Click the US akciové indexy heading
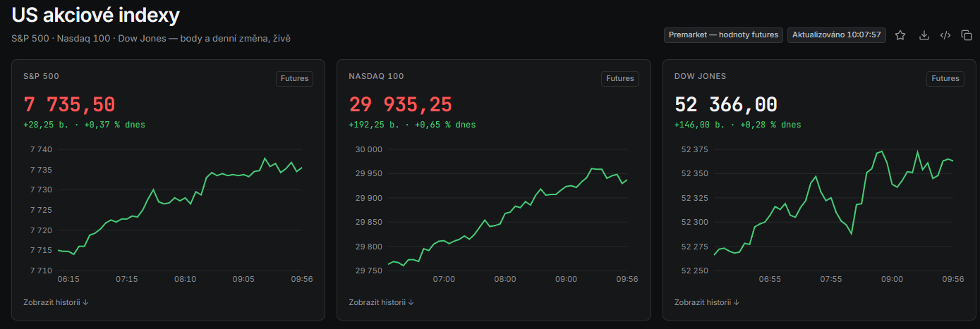The width and height of the screenshot is (980, 329). pos(95,14)
